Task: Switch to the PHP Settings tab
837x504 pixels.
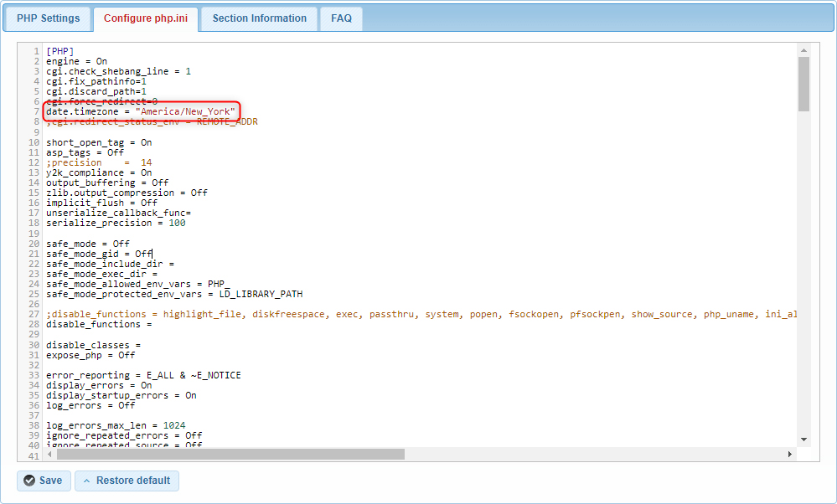Action: coord(47,18)
